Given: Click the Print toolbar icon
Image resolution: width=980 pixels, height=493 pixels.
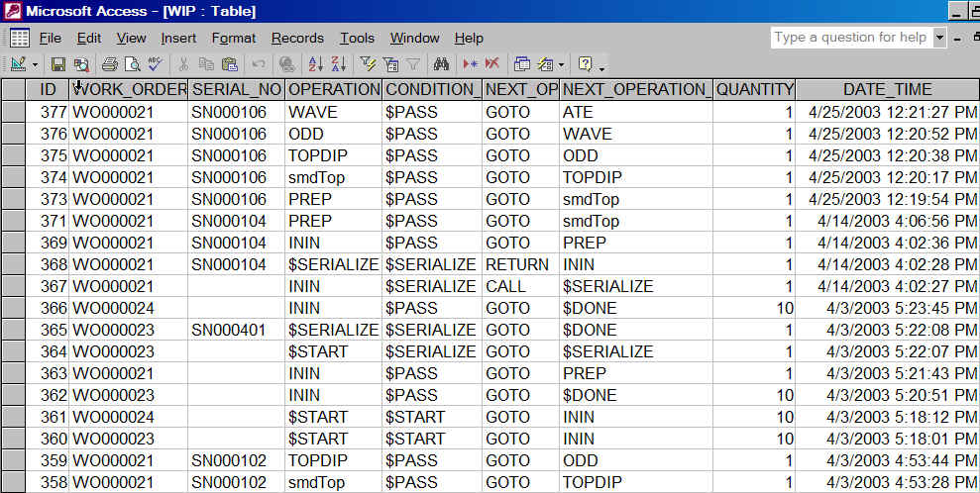Looking at the screenshot, I should click(109, 63).
